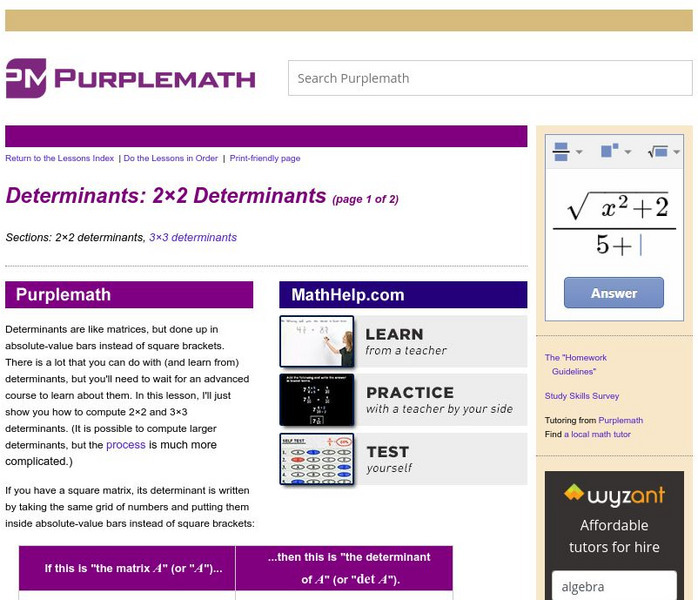This screenshot has height=600, width=698.
Task: Click the math expression input area
Action: [614, 224]
